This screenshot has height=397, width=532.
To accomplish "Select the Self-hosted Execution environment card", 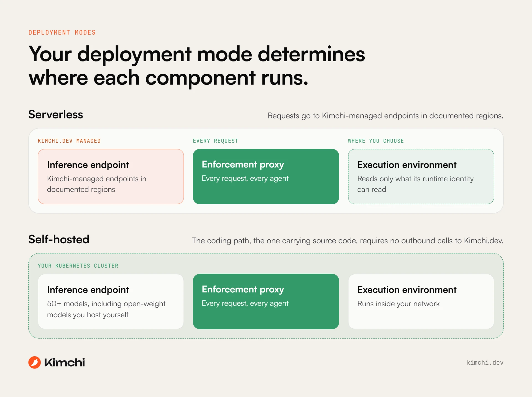I will click(x=421, y=301).
